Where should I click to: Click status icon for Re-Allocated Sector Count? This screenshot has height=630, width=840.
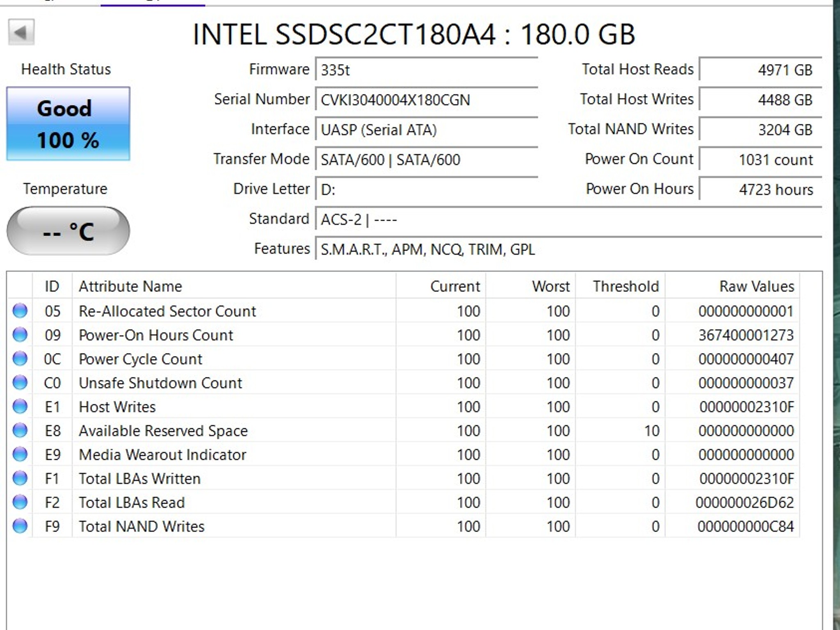[20, 311]
